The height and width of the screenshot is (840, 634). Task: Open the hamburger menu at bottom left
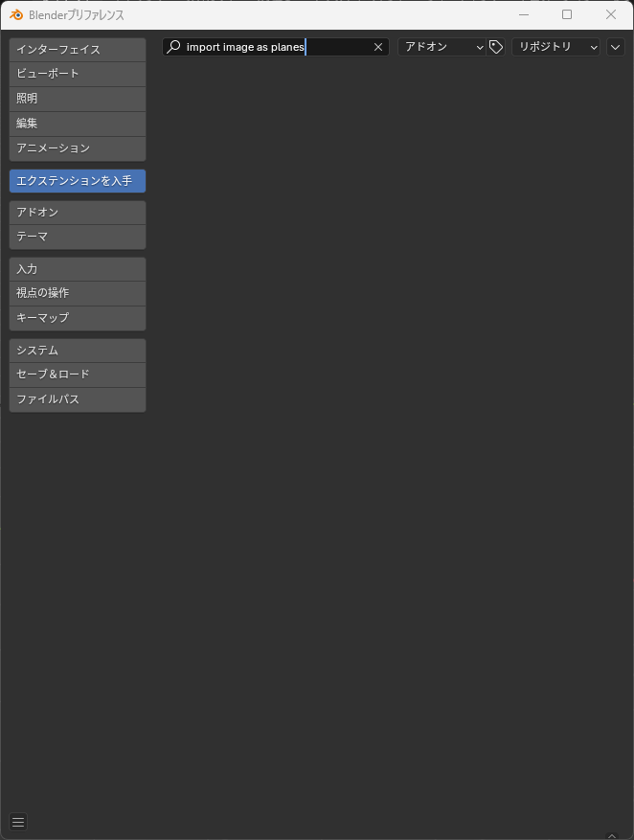[18, 822]
